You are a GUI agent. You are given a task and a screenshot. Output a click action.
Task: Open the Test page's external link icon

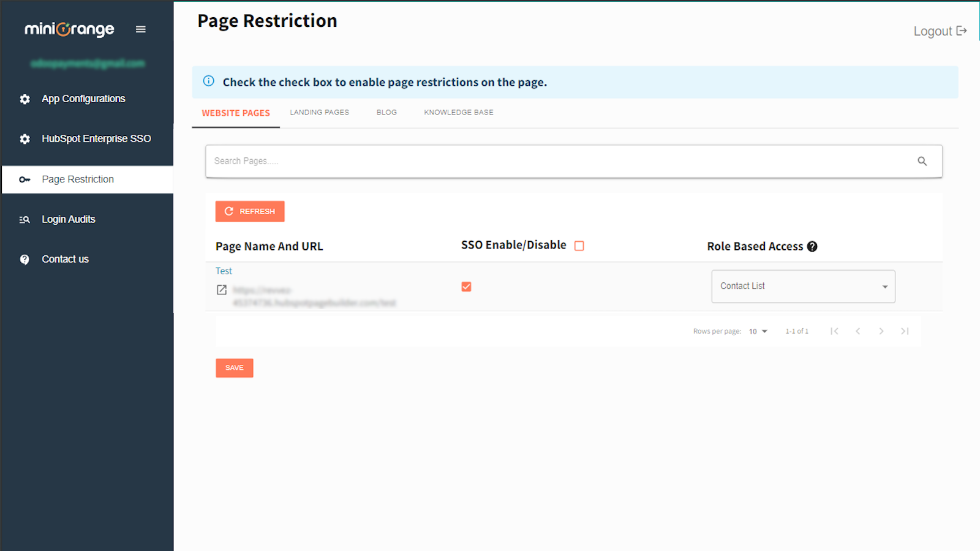pyautogui.click(x=222, y=290)
